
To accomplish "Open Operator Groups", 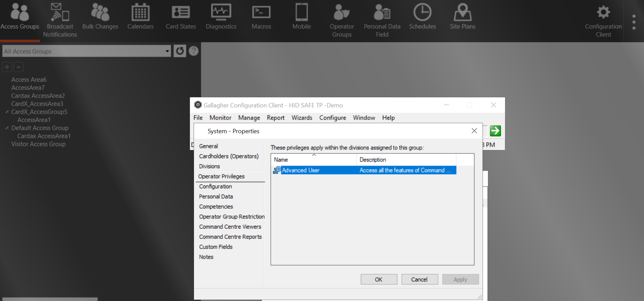I will click(342, 20).
